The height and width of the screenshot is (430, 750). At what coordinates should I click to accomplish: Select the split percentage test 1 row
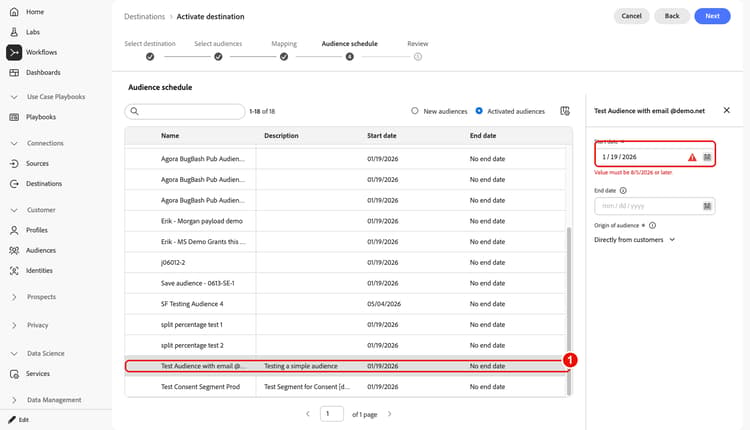(345, 324)
